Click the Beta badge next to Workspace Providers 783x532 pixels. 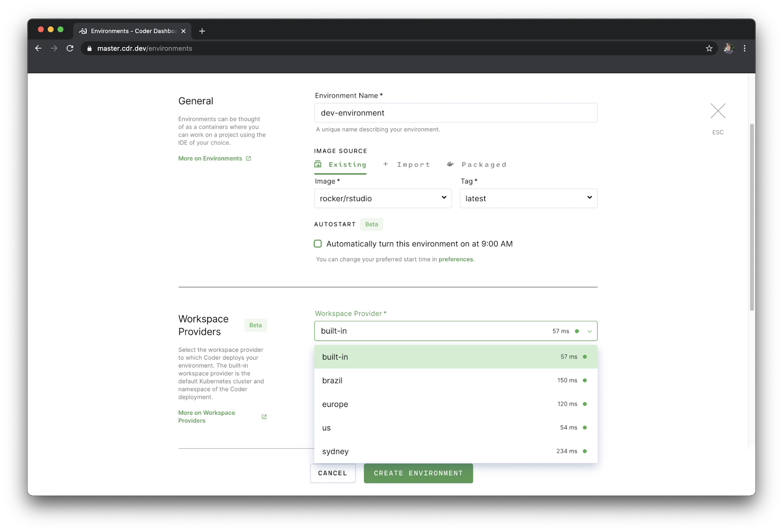click(255, 325)
